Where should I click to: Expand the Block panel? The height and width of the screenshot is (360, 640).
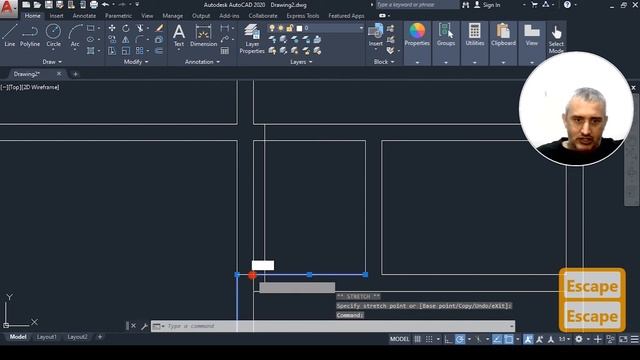point(384,62)
